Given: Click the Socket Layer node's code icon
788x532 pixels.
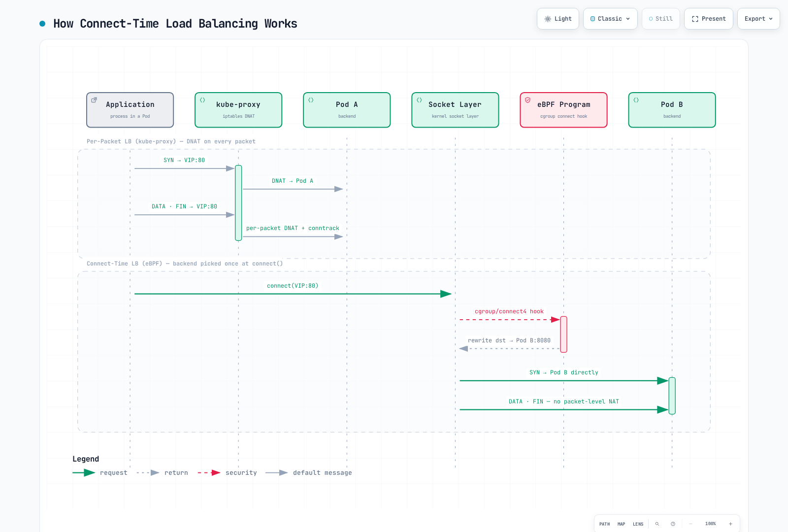Looking at the screenshot, I should point(419,100).
